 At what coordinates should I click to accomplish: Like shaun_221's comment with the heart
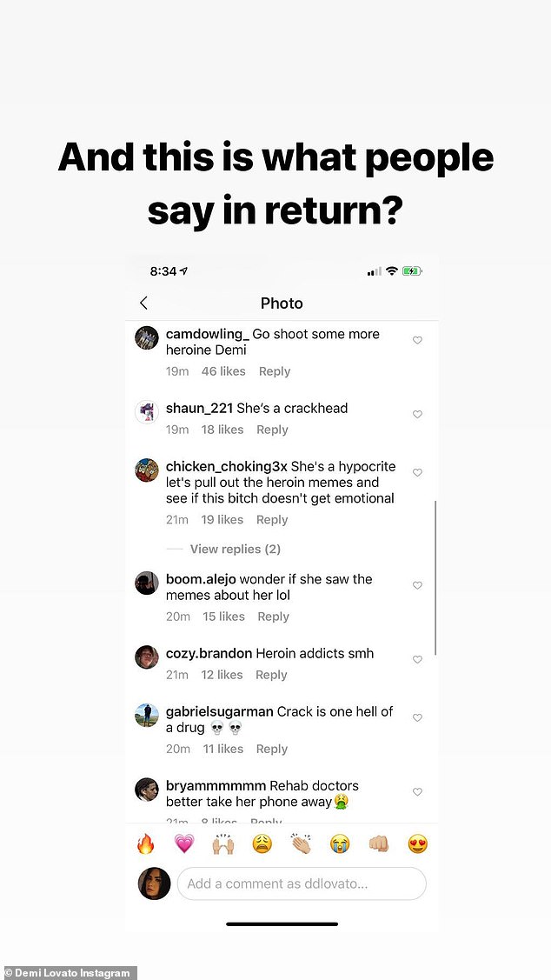[x=417, y=414]
